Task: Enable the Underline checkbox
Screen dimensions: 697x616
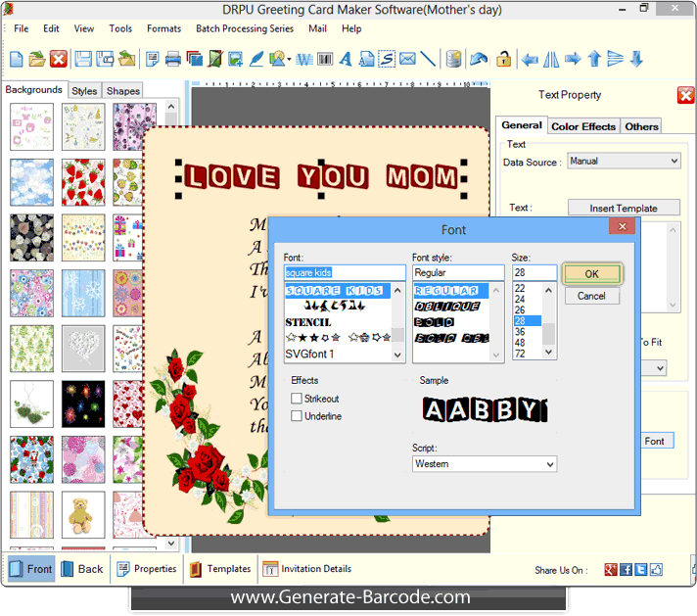Action: [297, 416]
